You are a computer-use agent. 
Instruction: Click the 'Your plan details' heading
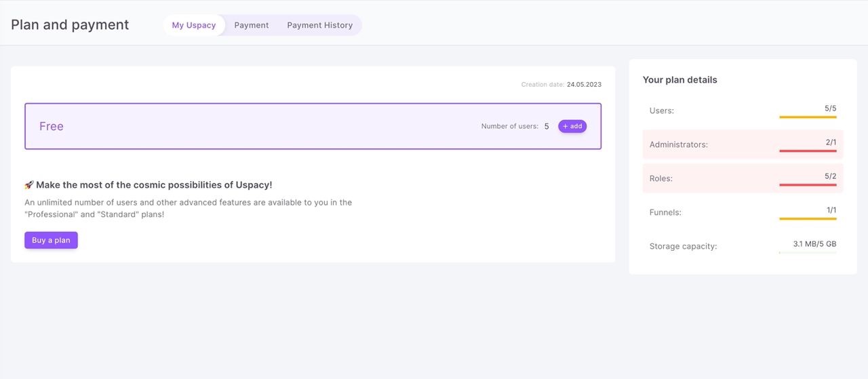pos(679,79)
